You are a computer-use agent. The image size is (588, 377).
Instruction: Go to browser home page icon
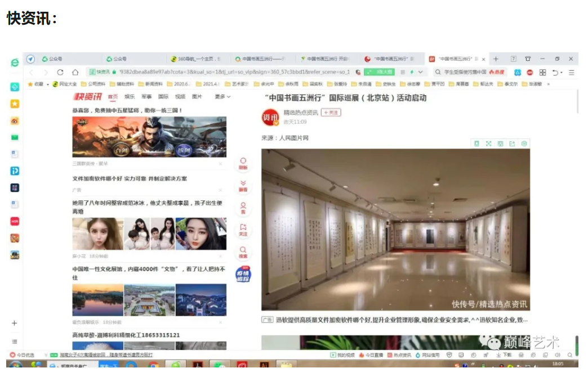coord(75,73)
